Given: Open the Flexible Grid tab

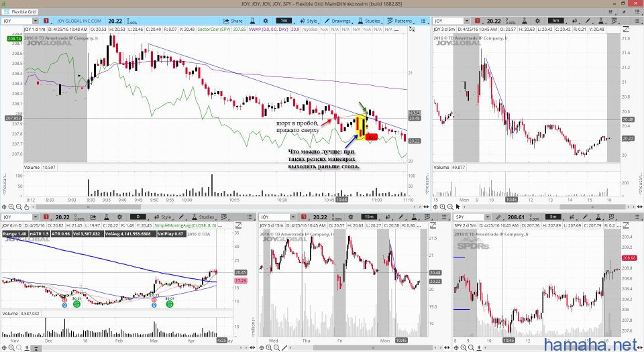Looking at the screenshot, I should [x=19, y=12].
